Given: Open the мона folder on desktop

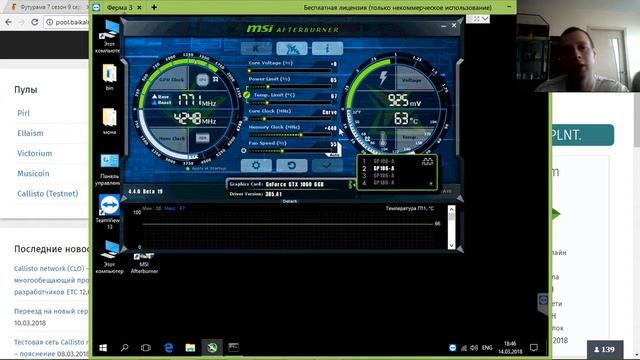Looking at the screenshot, I should (109, 121).
